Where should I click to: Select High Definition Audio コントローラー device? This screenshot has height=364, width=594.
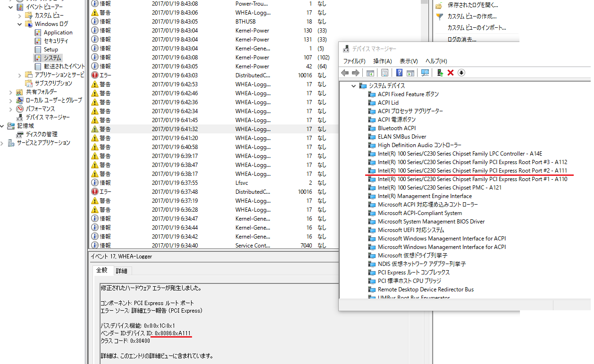tap(419, 145)
